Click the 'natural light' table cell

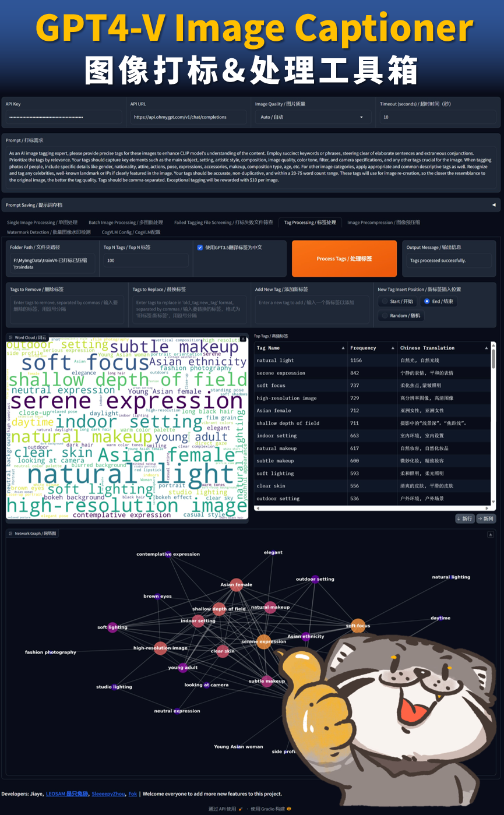(300, 361)
